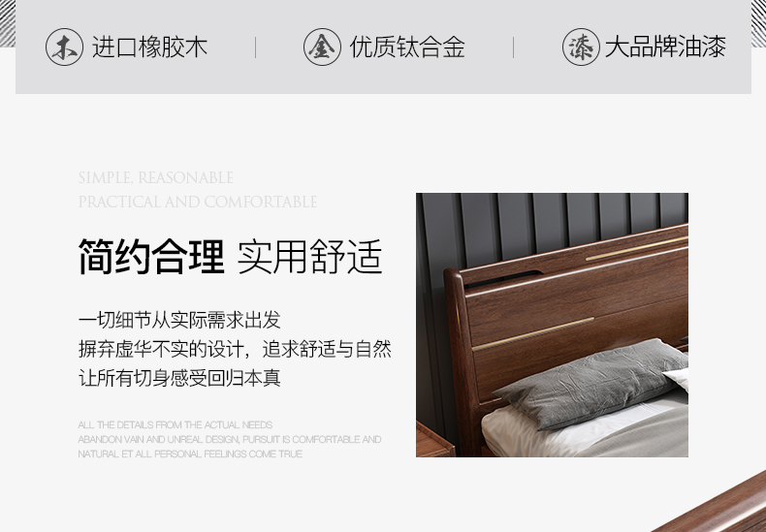Click the faded SIMPLE, REASONABLE caption
766x532 pixels.
[155, 177]
